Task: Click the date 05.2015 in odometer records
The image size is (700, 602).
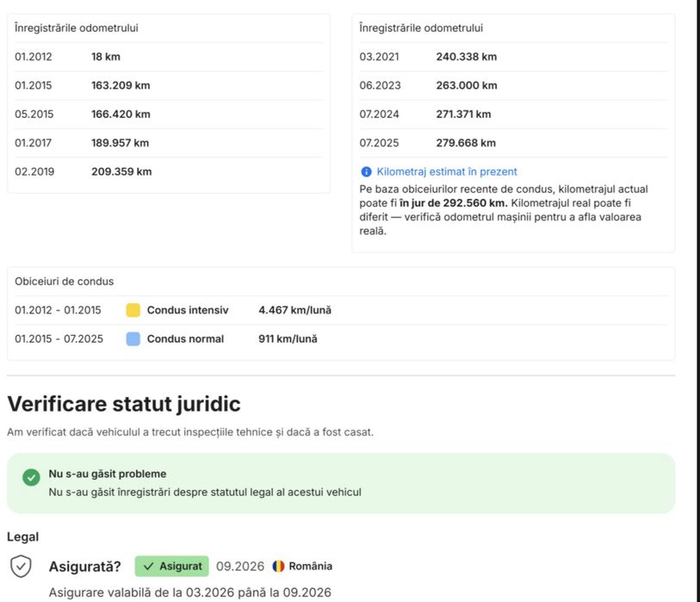Action: click(x=34, y=114)
